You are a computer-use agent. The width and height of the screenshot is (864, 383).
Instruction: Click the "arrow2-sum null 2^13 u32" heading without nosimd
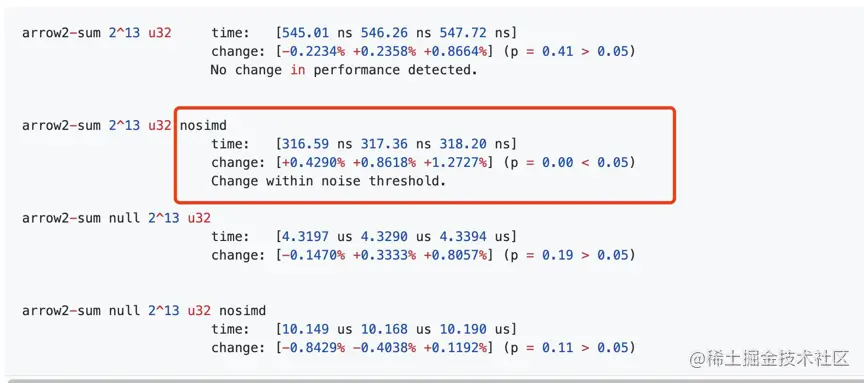(x=116, y=218)
